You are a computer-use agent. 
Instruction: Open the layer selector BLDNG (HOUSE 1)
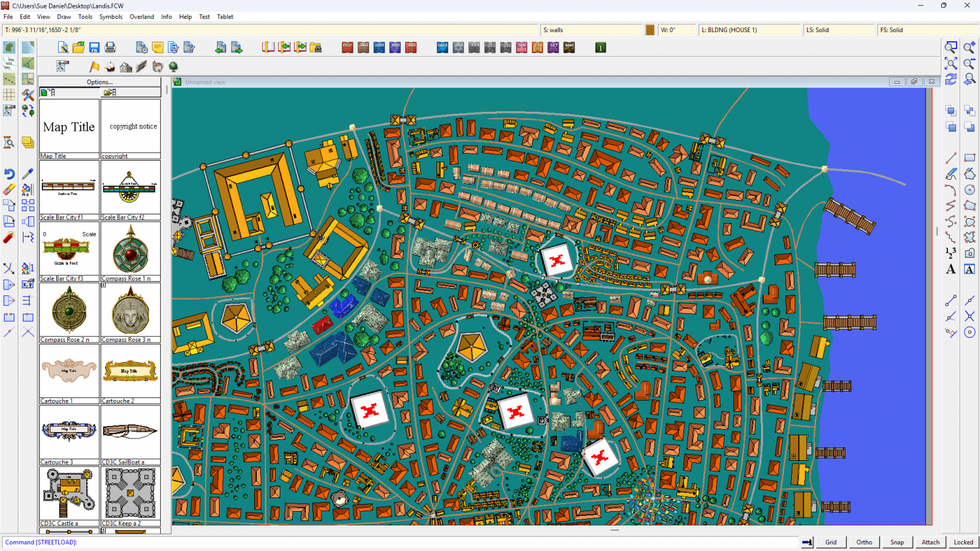[x=749, y=30]
